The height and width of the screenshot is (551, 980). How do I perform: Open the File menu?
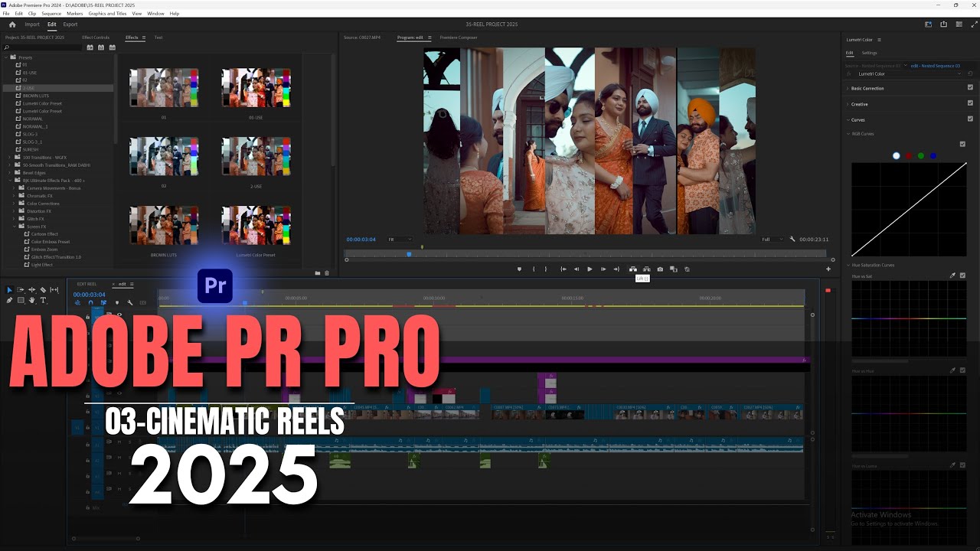6,14
